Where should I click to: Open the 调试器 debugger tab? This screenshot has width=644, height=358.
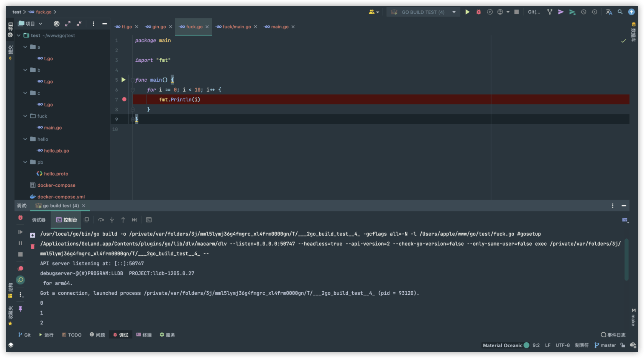(x=39, y=220)
